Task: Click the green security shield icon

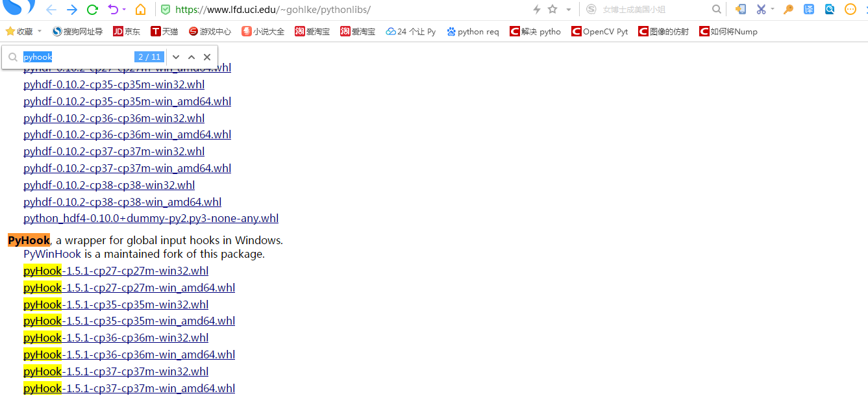Action: click(166, 10)
